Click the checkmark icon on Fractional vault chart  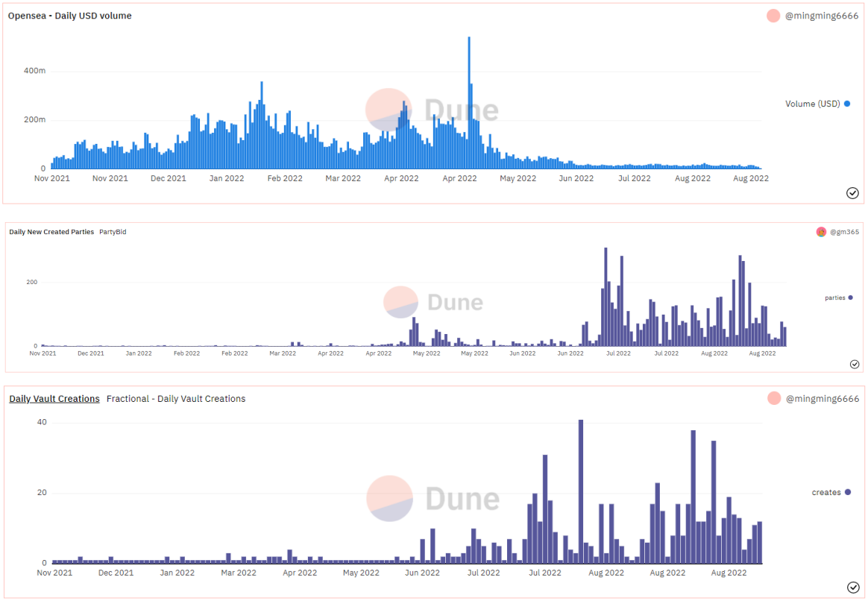point(852,587)
